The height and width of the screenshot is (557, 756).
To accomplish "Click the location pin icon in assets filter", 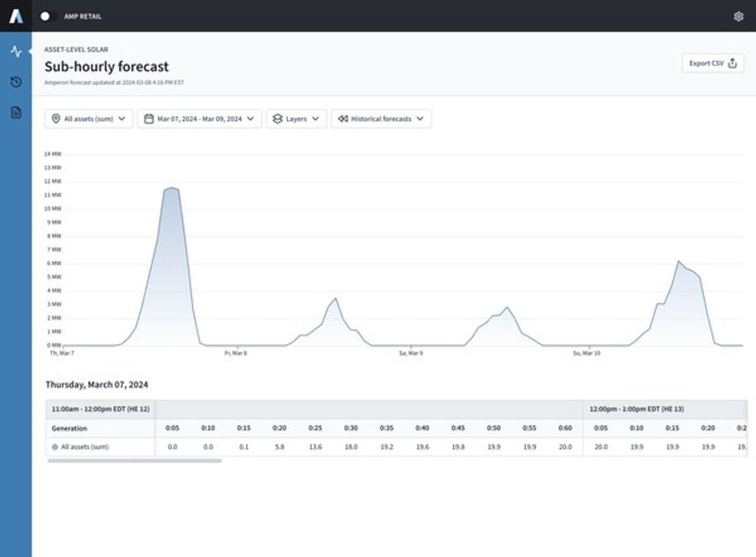I will point(56,118).
